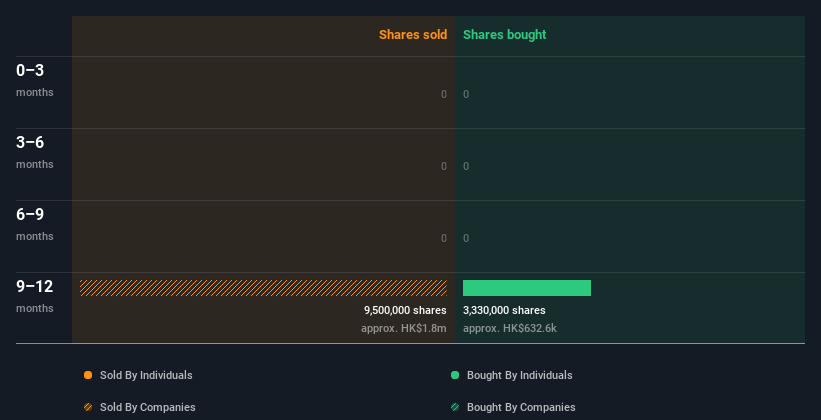This screenshot has width=821, height=420.
Task: Click the hatched Sold By Companies legend icon
Action: (x=88, y=407)
